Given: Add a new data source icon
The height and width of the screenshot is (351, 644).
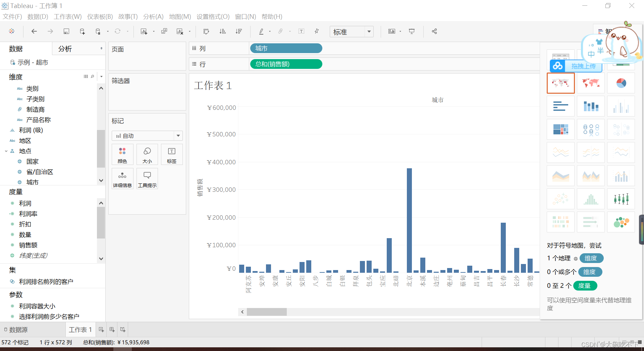Looking at the screenshot, I should (x=82, y=31).
